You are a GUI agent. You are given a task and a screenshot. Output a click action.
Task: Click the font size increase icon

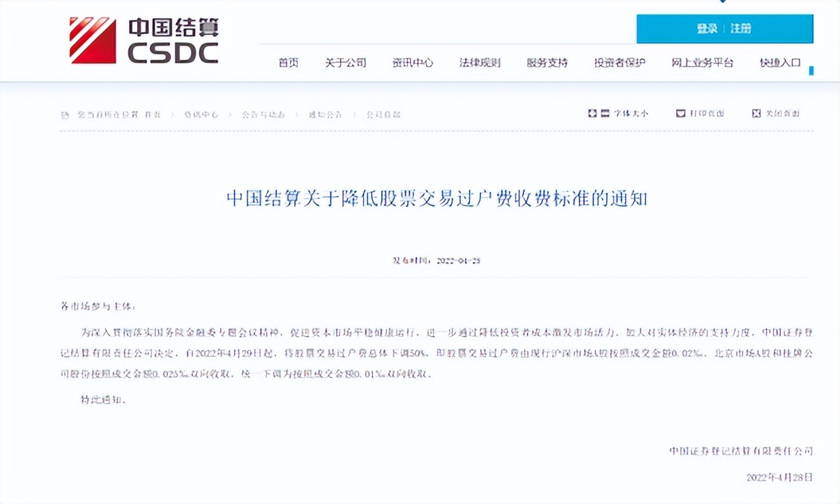point(592,112)
